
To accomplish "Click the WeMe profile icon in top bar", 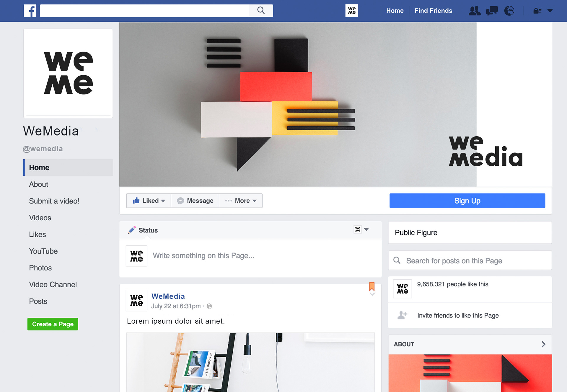I will pos(352,11).
